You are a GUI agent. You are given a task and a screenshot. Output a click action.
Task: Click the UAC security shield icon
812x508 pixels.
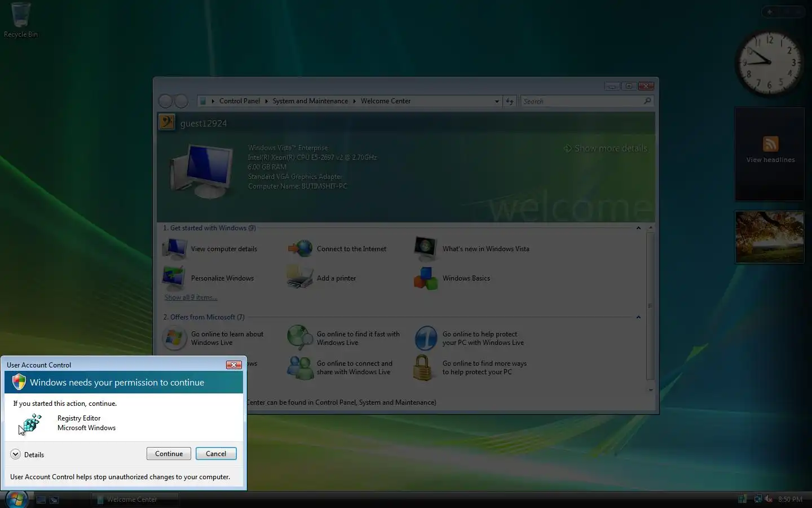click(19, 382)
